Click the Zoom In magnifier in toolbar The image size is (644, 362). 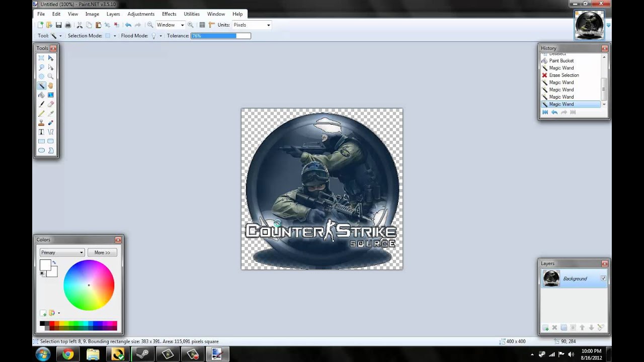pos(190,25)
